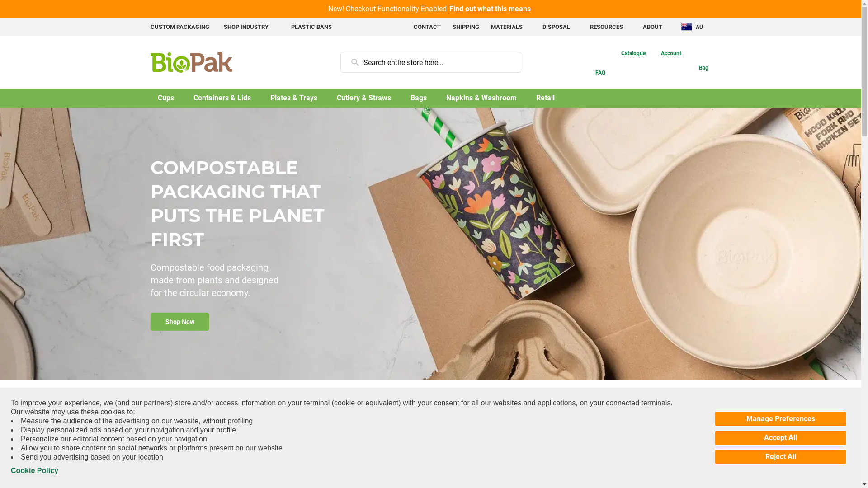
Task: Expand the RESOURCES dropdown
Action: pos(606,27)
